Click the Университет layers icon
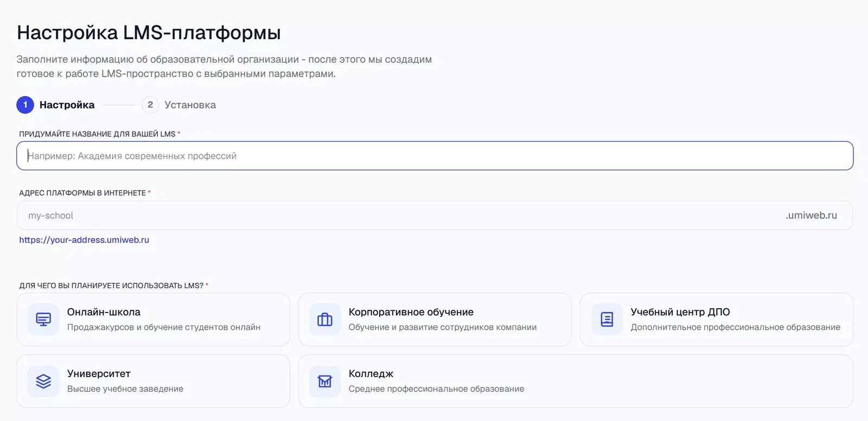868x421 pixels. click(43, 381)
